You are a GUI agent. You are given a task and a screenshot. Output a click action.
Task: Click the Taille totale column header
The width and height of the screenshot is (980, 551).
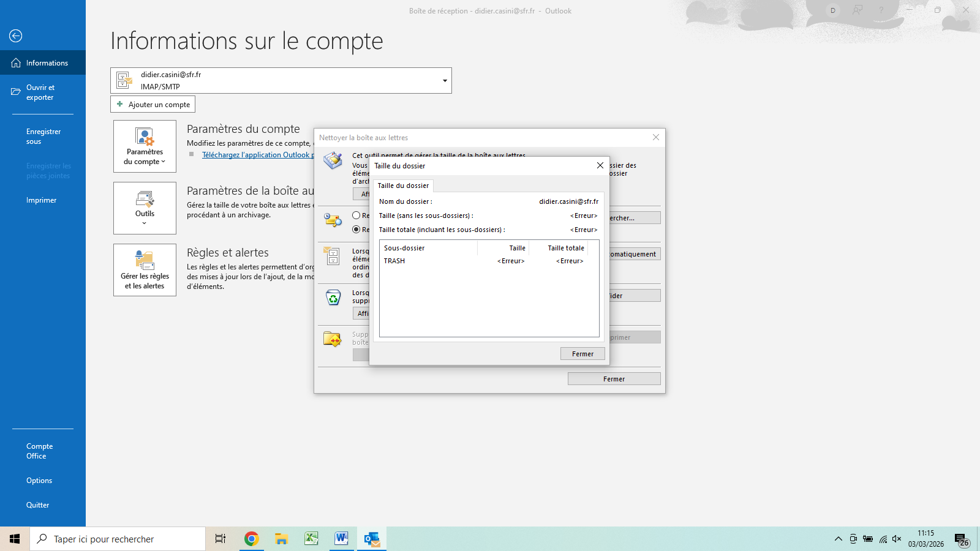pyautogui.click(x=559, y=248)
